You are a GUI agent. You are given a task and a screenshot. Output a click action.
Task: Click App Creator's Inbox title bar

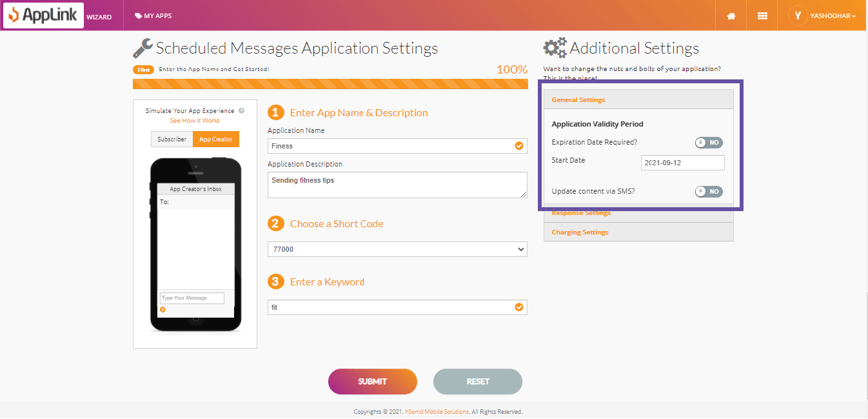195,189
